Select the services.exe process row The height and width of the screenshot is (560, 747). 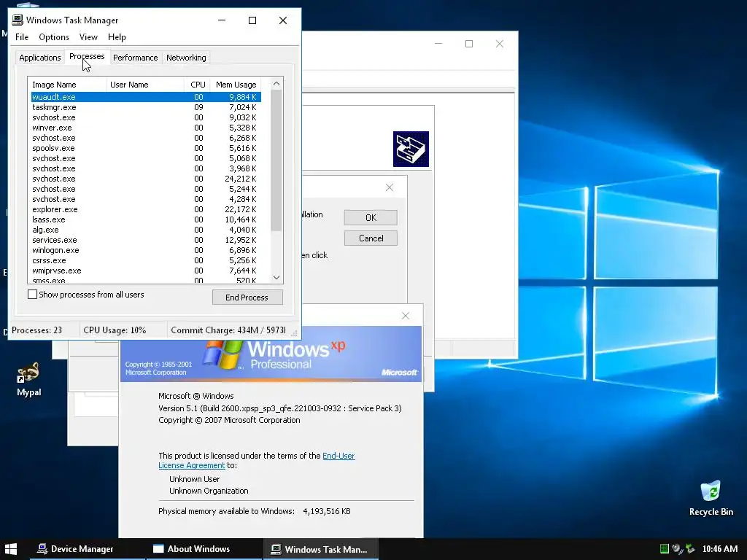[x=146, y=240]
